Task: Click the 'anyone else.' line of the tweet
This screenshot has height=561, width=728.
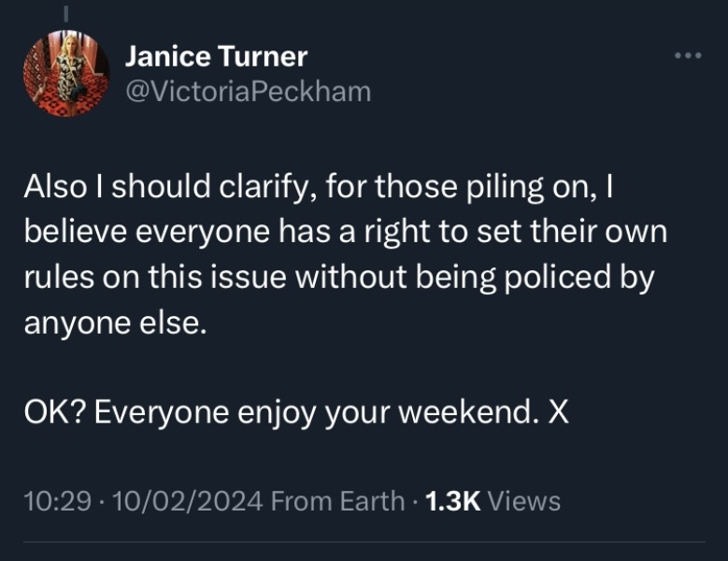Action: pos(111,324)
